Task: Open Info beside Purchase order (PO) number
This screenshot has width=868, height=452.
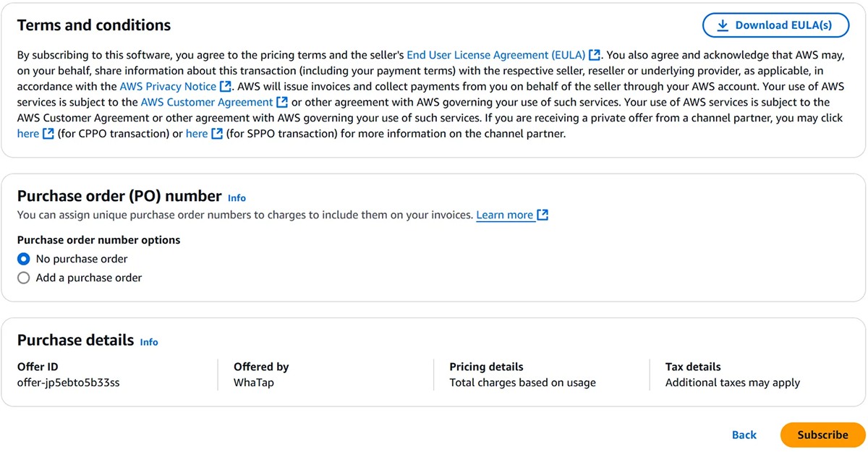Action: pos(237,197)
